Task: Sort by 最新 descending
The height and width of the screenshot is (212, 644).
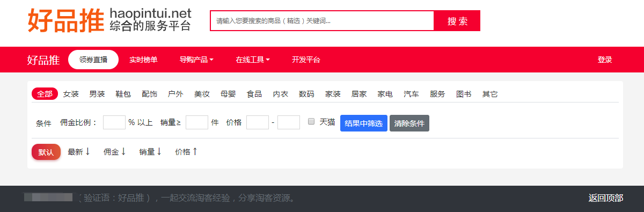Action: tap(79, 152)
